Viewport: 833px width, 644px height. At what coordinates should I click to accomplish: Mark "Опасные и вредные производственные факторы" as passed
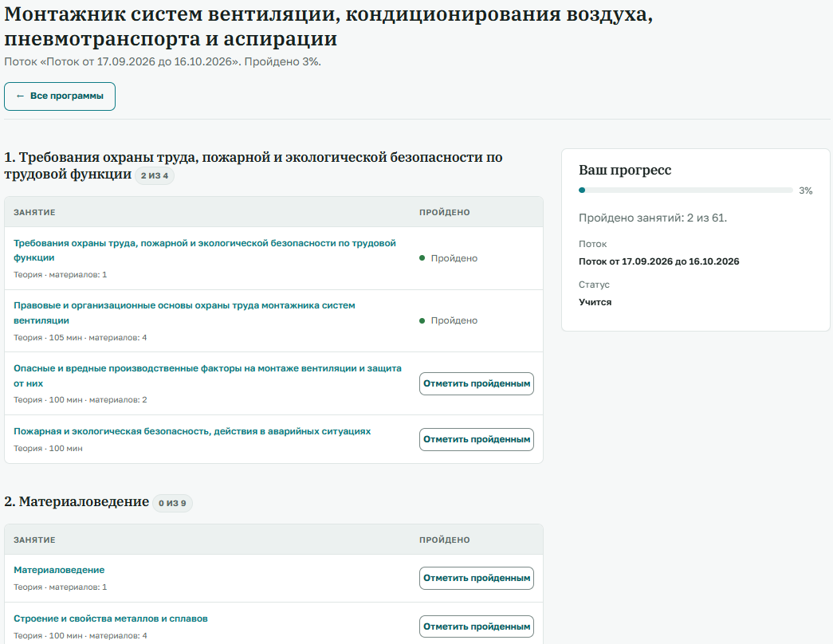click(477, 383)
